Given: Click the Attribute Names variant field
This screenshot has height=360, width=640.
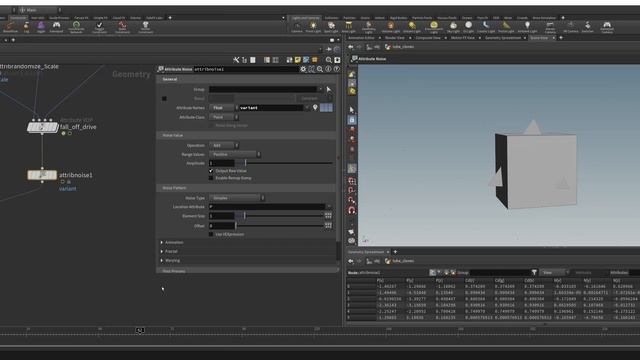Looking at the screenshot, I should [271, 108].
